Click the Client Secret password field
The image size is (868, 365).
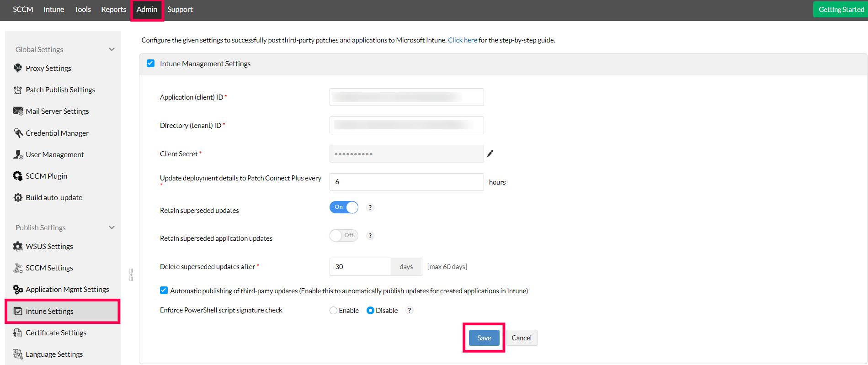click(406, 153)
